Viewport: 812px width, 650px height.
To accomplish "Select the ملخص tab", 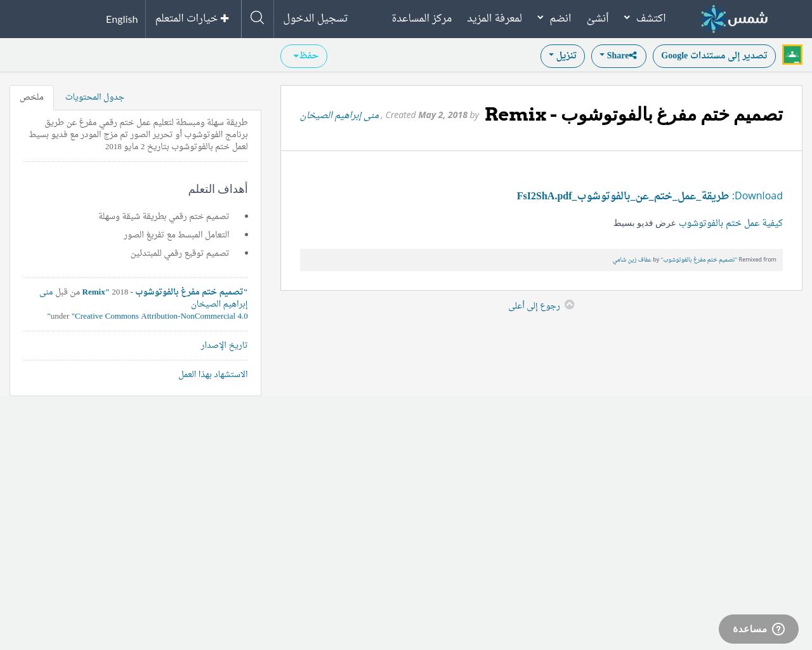I will [32, 97].
